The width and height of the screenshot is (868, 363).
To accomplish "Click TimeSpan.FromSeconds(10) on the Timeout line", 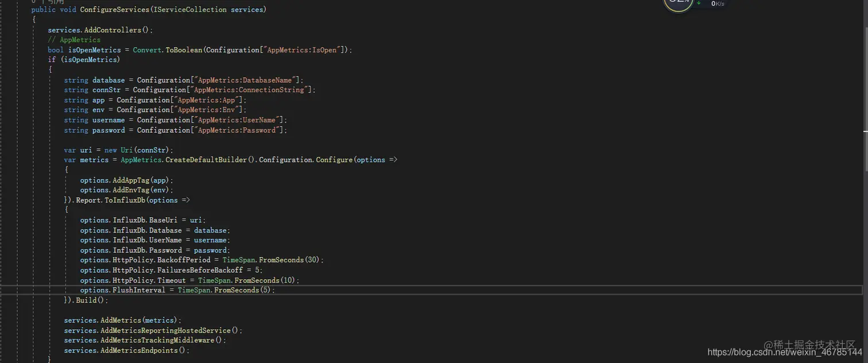I will click(x=247, y=280).
